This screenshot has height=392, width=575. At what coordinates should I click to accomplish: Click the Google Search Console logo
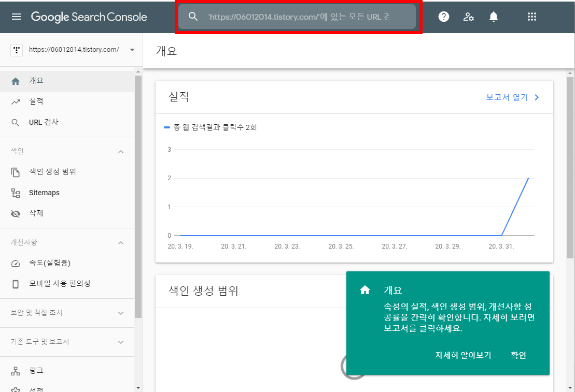tap(89, 17)
